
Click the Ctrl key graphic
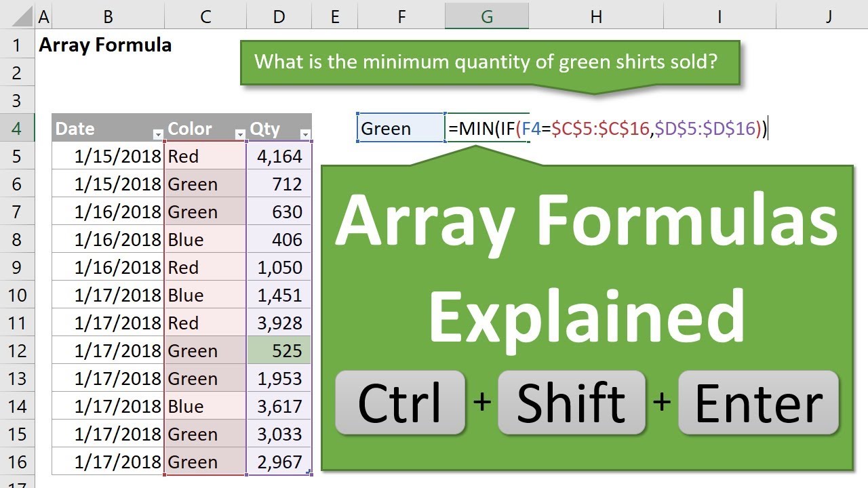[x=400, y=403]
